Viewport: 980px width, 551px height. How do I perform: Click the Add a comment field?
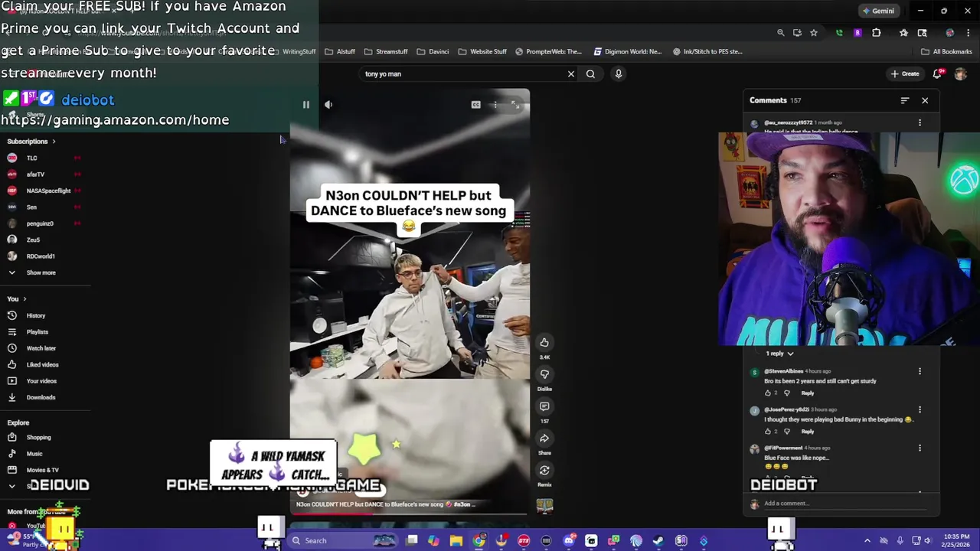846,504
